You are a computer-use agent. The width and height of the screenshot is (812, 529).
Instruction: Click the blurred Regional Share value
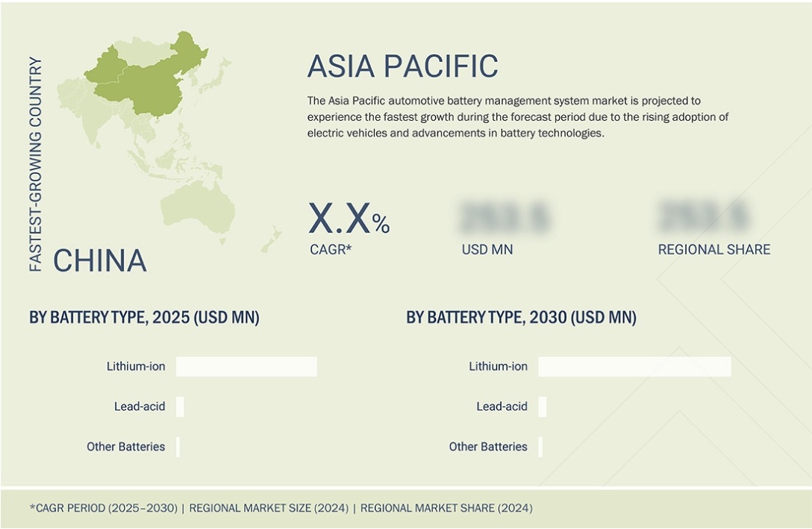(x=703, y=217)
